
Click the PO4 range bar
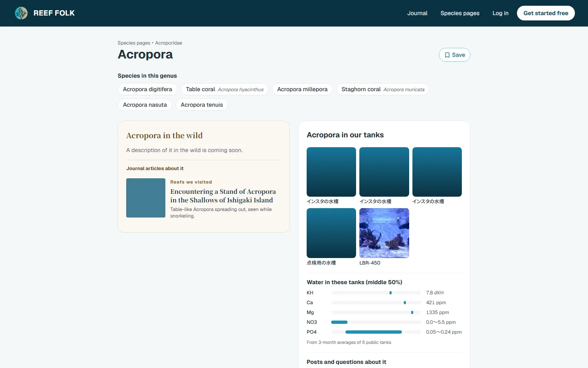(376, 332)
